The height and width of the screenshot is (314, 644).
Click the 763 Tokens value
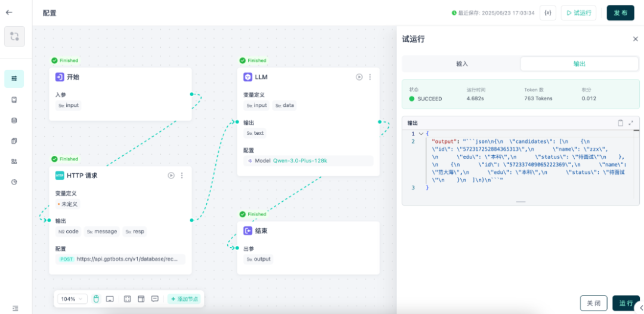click(x=538, y=98)
